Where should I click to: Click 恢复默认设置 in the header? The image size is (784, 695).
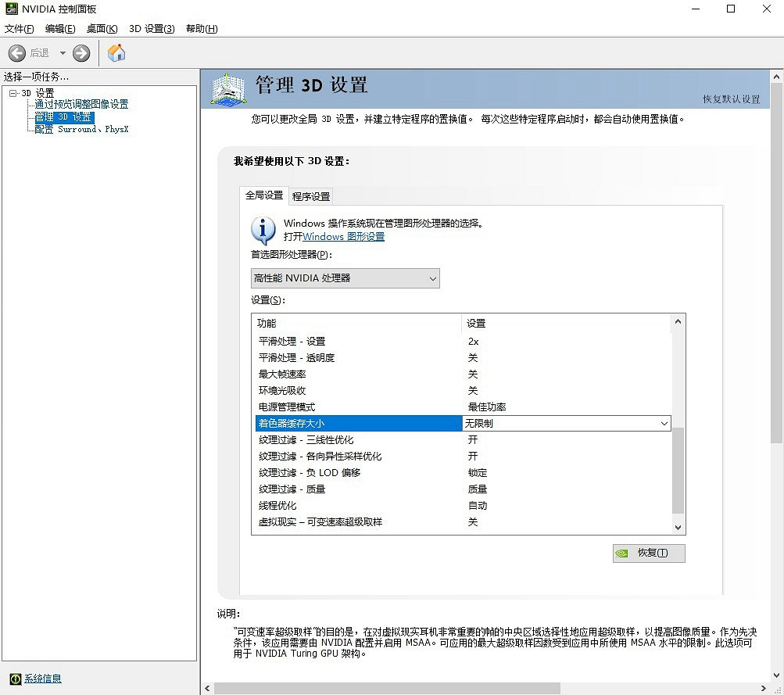(x=731, y=99)
